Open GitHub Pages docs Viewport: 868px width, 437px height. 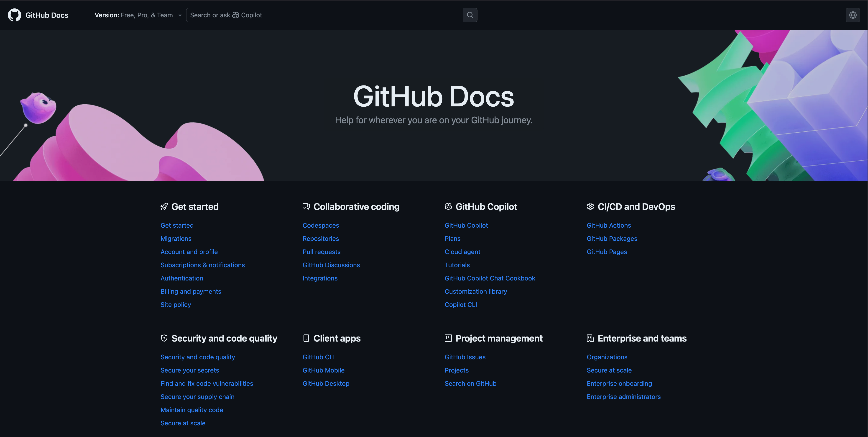click(607, 252)
